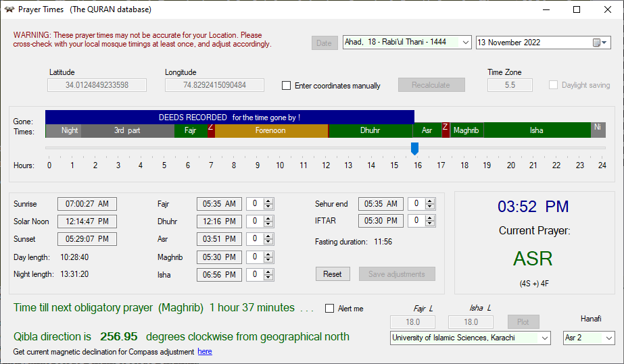Click the Dhuhr time input field

click(x=218, y=222)
